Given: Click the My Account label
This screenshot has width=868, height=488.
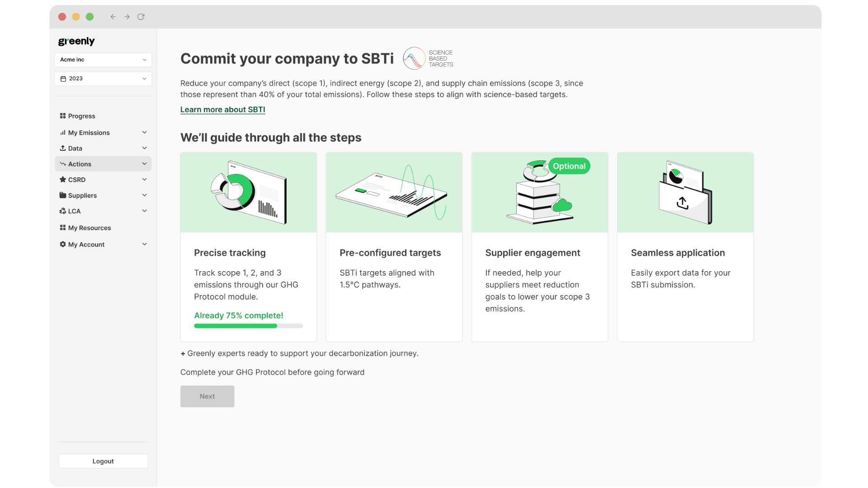Looking at the screenshot, I should (x=86, y=244).
